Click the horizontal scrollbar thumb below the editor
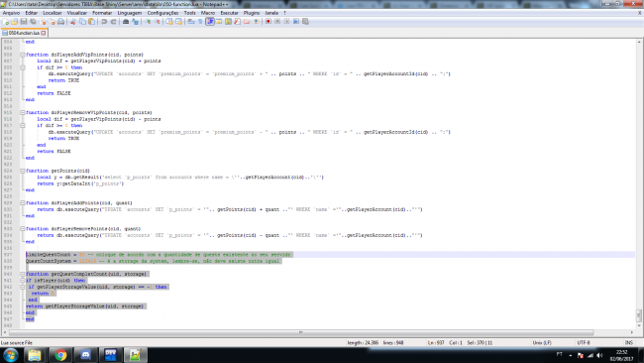Screen dimensions: 644x363 [301, 332]
